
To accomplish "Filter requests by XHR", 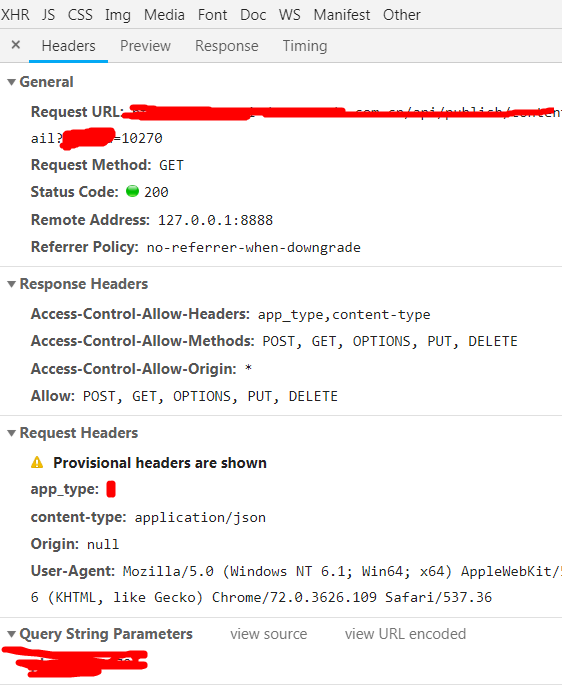I will (x=15, y=15).
